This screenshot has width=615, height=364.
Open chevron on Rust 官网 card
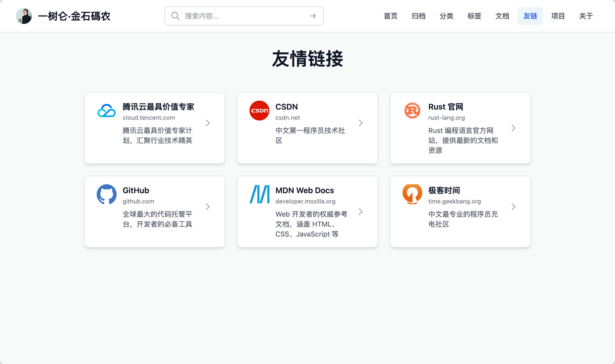(513, 128)
